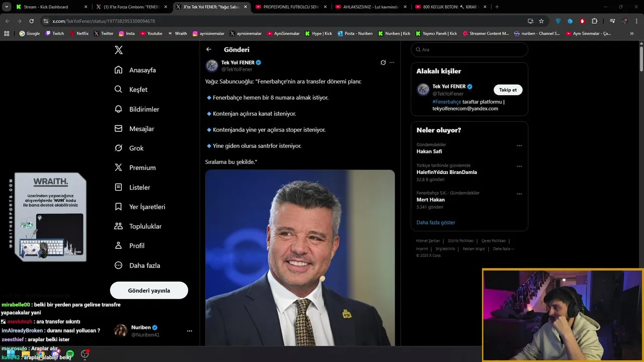The image size is (644, 362).
Task: Open Hizmet Şartları footer link
Action: 428,241
